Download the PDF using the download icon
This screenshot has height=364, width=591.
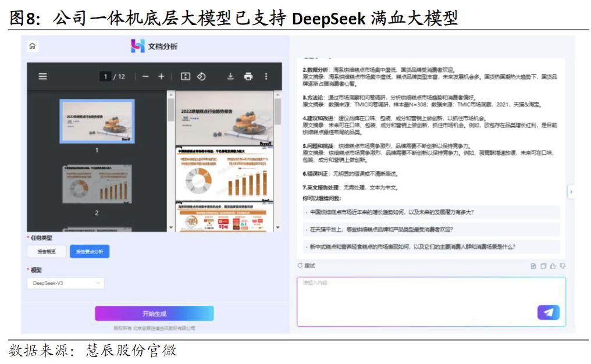pos(230,76)
